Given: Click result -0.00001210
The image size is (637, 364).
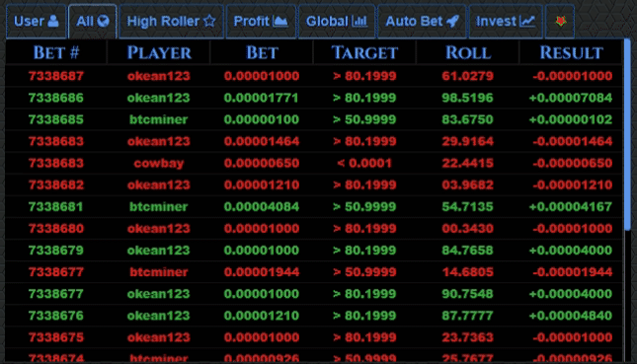Looking at the screenshot, I should pyautogui.click(x=573, y=185).
